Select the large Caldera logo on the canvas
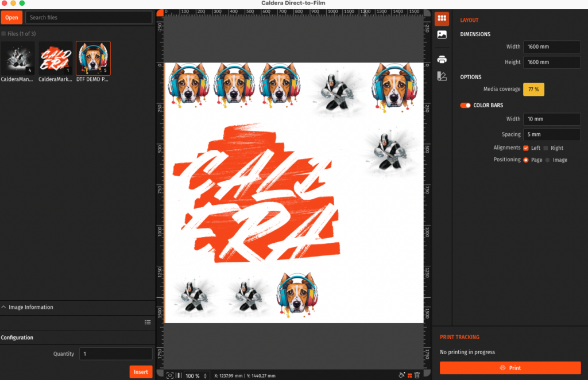The width and height of the screenshot is (588, 380). pyautogui.click(x=257, y=193)
